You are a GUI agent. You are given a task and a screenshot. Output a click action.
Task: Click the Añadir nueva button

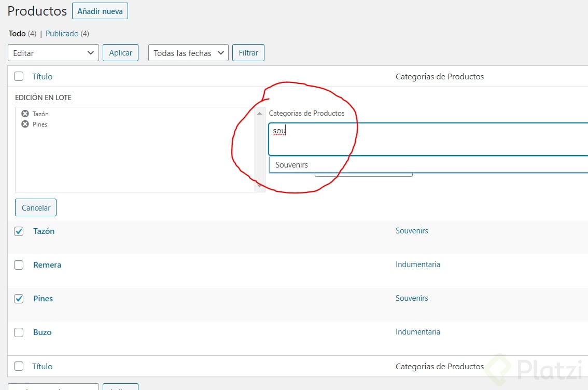(x=100, y=11)
